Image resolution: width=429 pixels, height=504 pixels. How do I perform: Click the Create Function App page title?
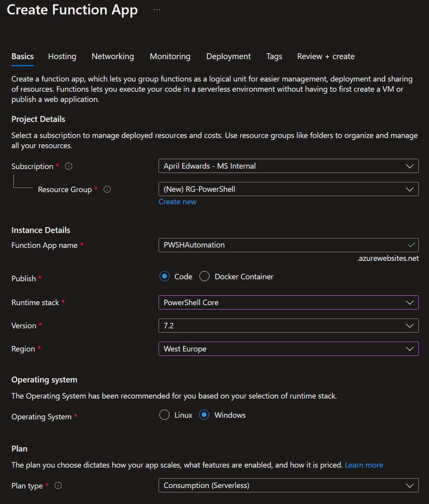72,9
